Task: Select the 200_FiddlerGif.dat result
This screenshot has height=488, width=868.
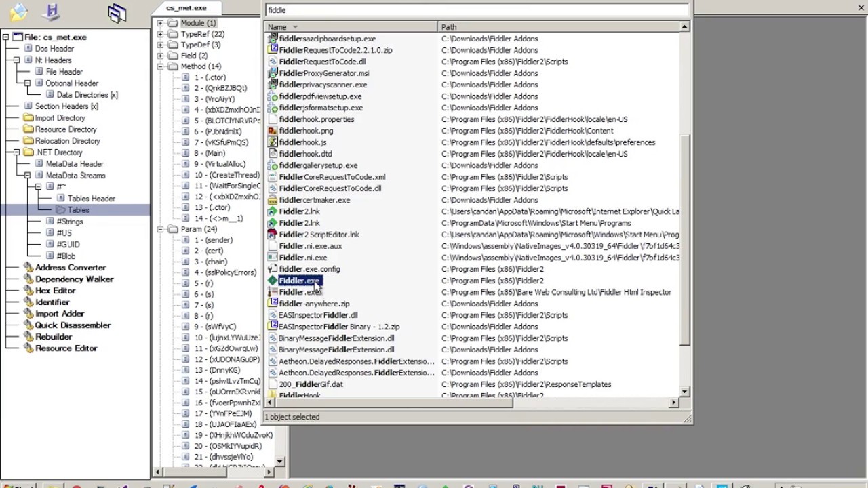Action: [311, 384]
